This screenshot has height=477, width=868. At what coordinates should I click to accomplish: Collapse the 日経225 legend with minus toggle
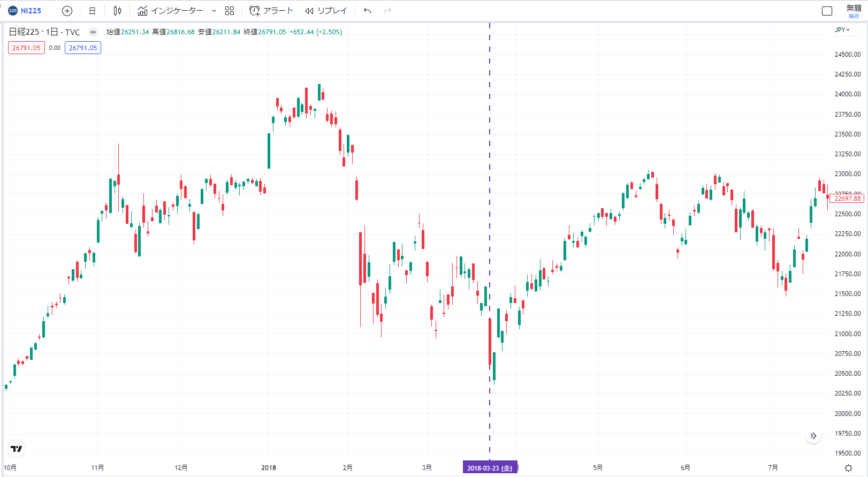tap(93, 32)
